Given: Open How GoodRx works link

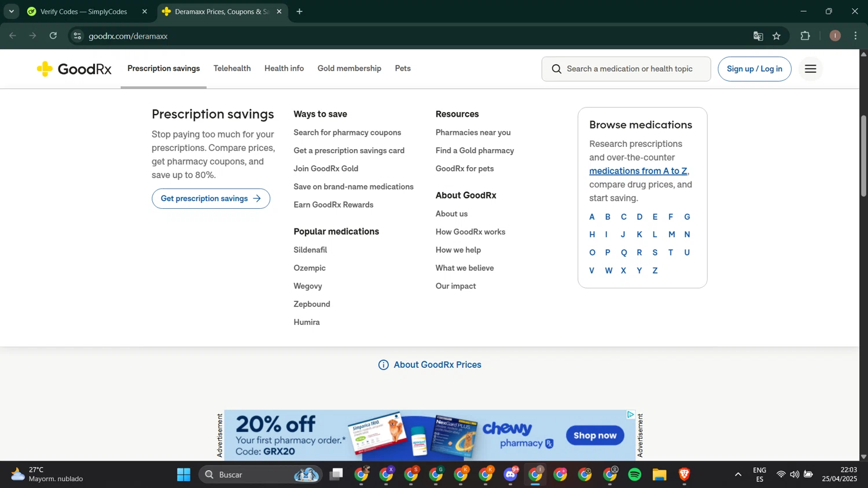Looking at the screenshot, I should click(x=470, y=232).
